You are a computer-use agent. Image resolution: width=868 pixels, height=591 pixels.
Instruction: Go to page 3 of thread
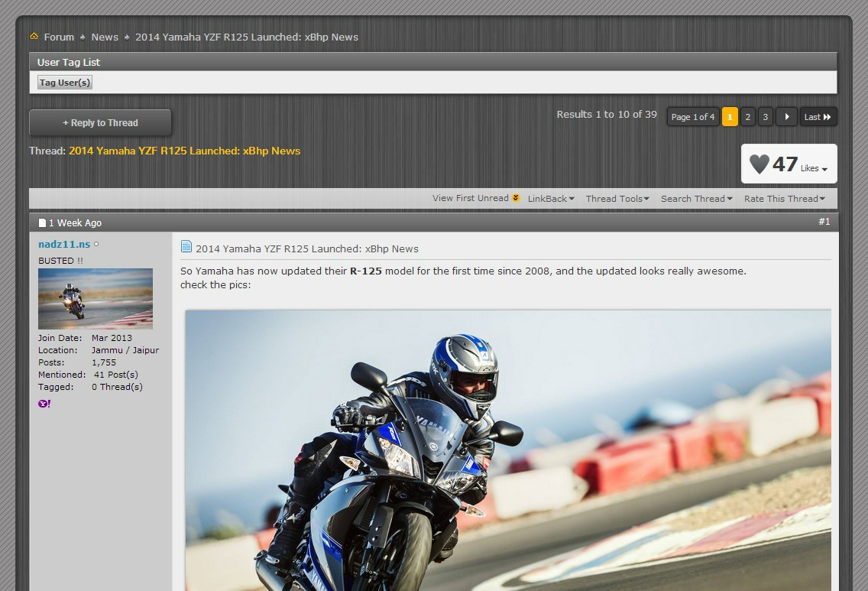[x=766, y=117]
